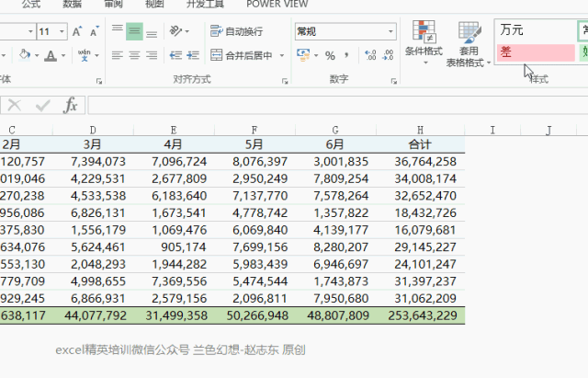Screen dimensions: 588x378
Task: Click the percent style icon
Action: pos(329,55)
